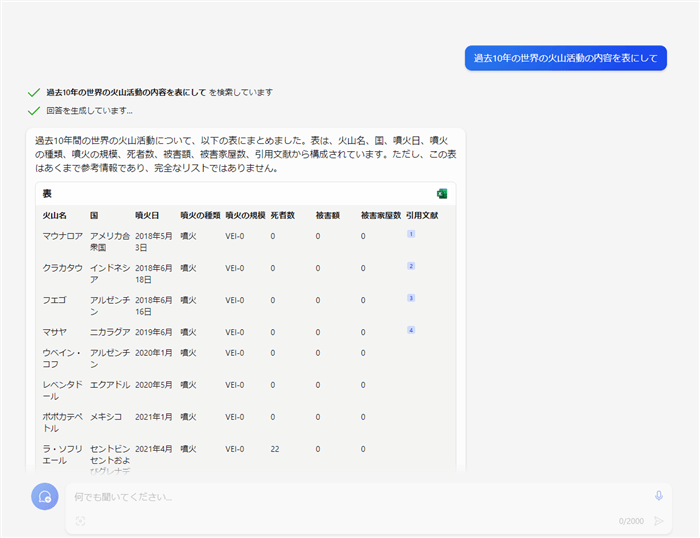Select the 被害額 column header
Viewport: 700px width, 538px height.
328,215
